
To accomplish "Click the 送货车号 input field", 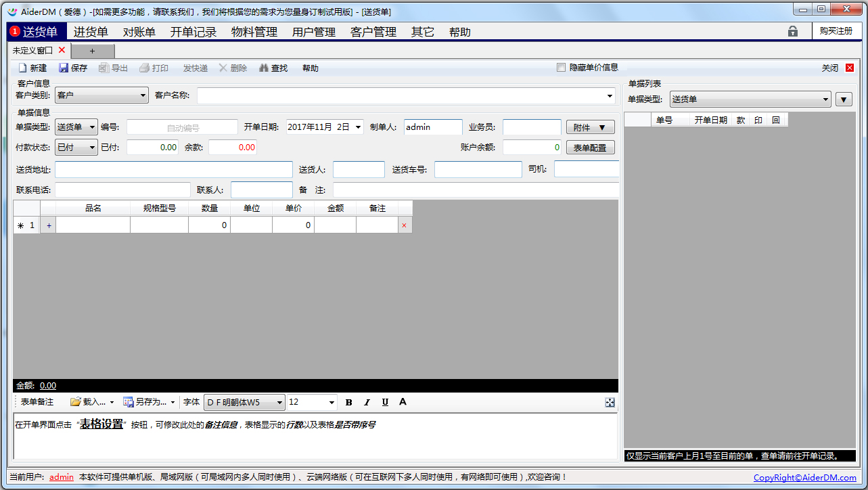I will click(478, 169).
